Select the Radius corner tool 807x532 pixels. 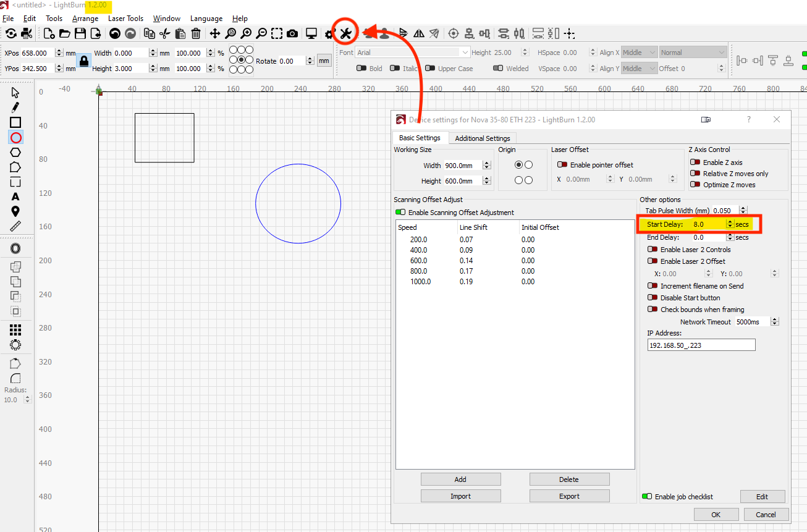[15, 378]
